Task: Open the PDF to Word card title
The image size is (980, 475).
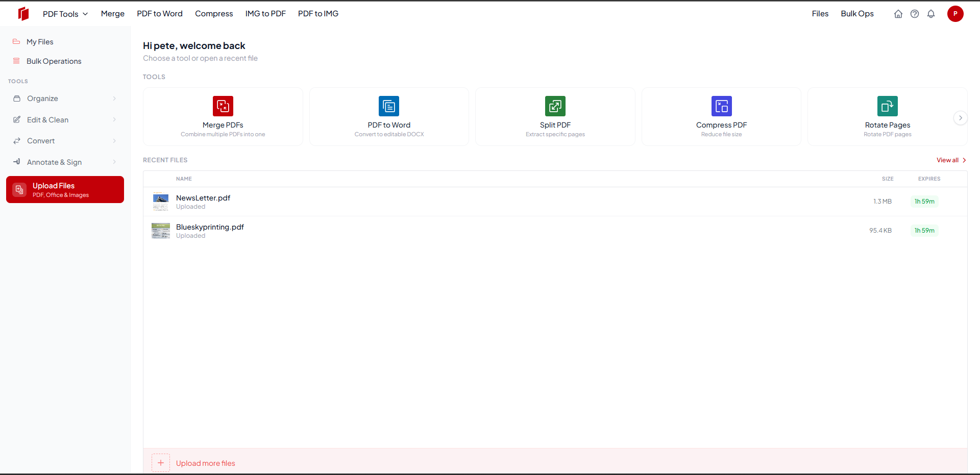Action: click(x=389, y=125)
